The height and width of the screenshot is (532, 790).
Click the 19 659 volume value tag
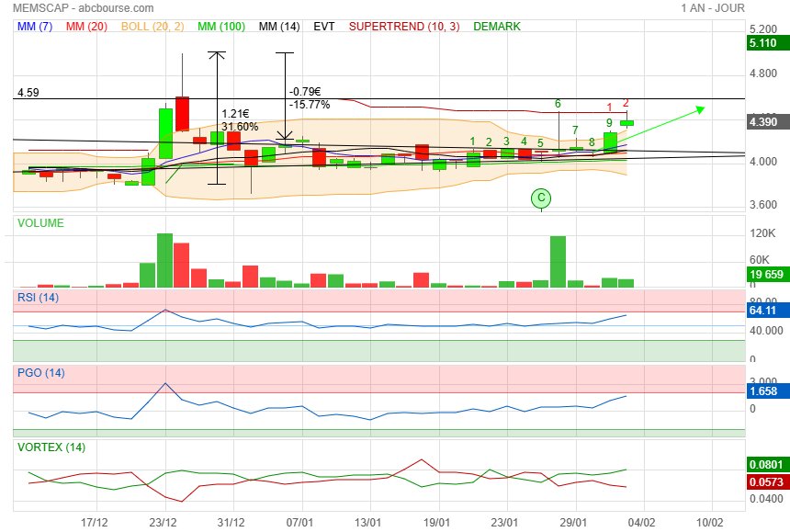tap(768, 275)
